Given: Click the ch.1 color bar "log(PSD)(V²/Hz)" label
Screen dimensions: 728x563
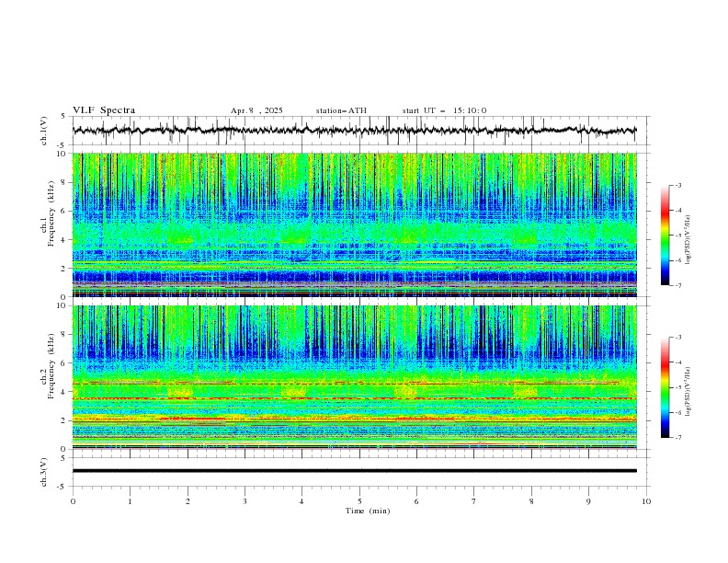Looking at the screenshot, I should coord(688,239).
